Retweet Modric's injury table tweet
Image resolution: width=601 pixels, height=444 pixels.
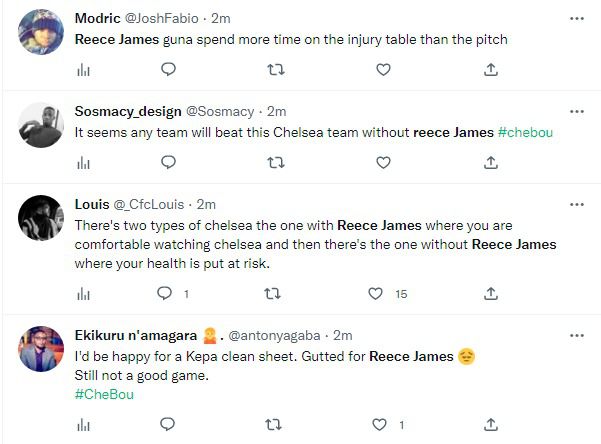[276, 69]
